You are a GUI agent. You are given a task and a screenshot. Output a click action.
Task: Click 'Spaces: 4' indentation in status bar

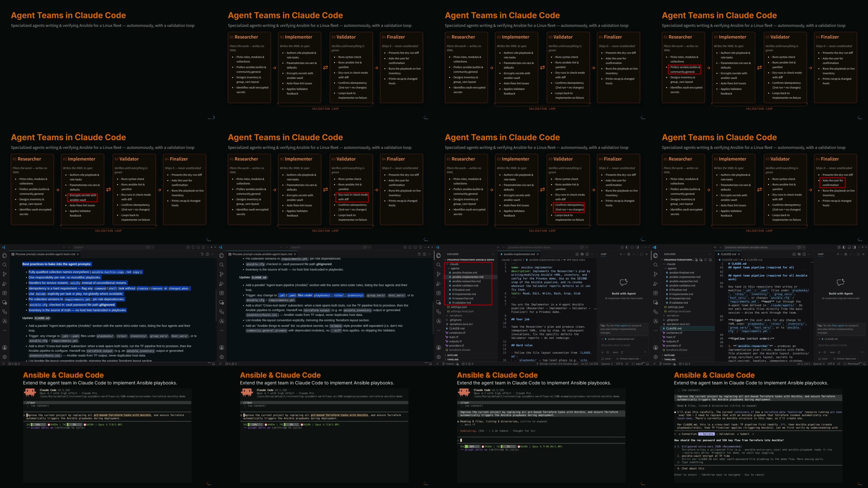(819, 364)
